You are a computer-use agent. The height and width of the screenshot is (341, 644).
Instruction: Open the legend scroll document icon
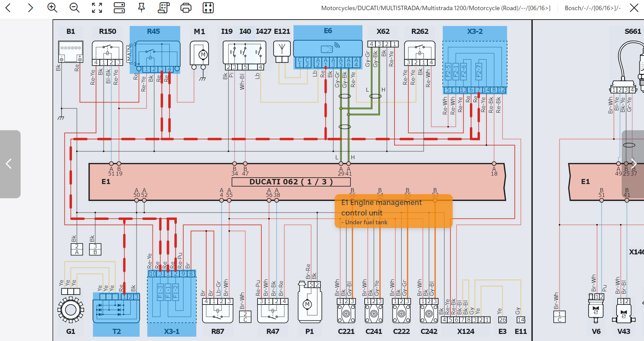pyautogui.click(x=164, y=8)
